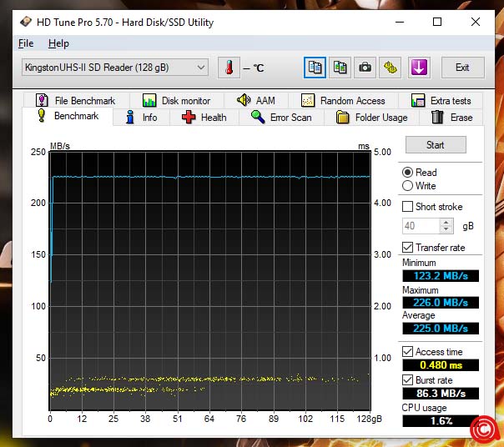Image resolution: width=504 pixels, height=447 pixels.
Task: Open the Disk monitor tab
Action: (176, 101)
